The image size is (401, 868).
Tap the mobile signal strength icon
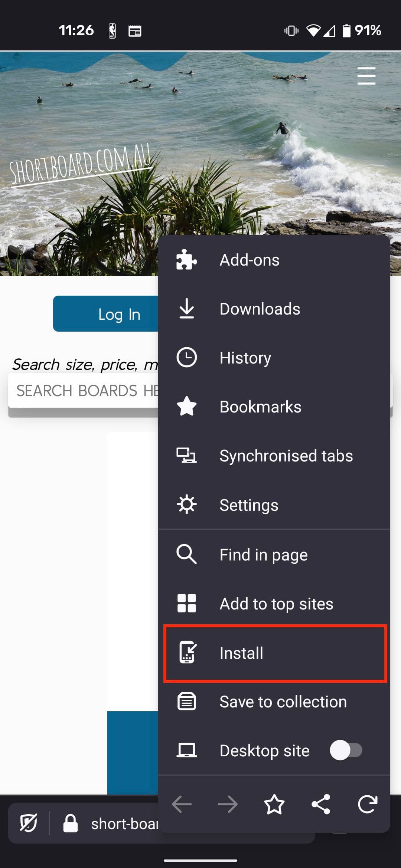click(x=329, y=31)
